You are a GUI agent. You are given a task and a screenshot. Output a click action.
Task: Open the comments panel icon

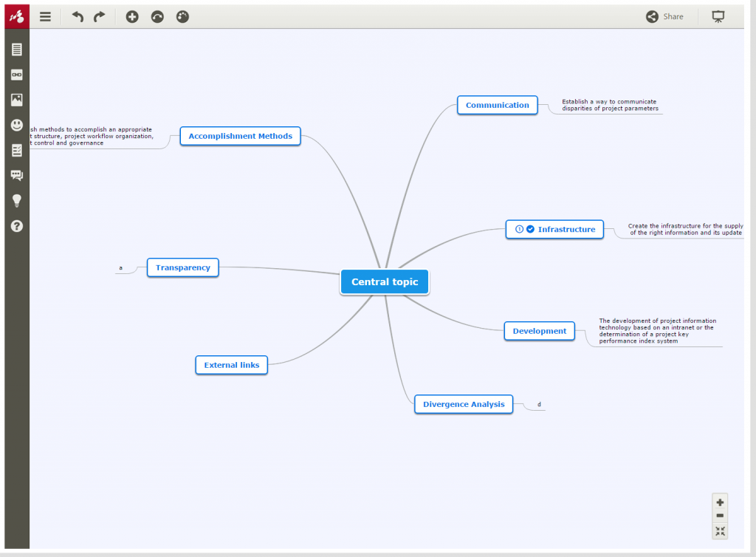[16, 175]
